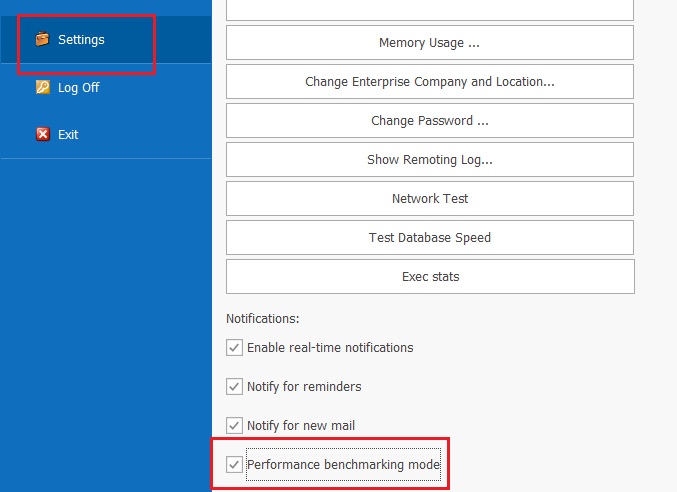Click the Performance benchmarking mode label
This screenshot has height=492, width=677.
(343, 464)
